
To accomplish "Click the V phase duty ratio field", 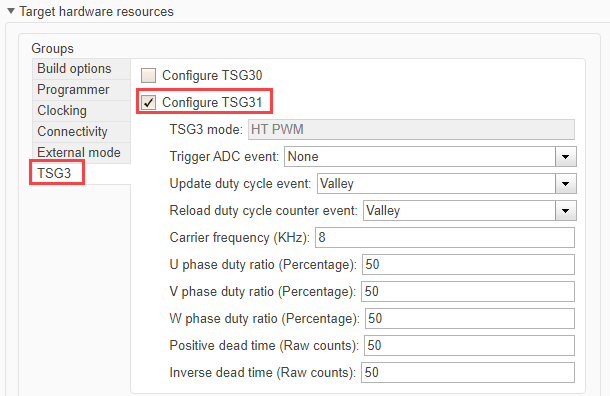I will (468, 292).
